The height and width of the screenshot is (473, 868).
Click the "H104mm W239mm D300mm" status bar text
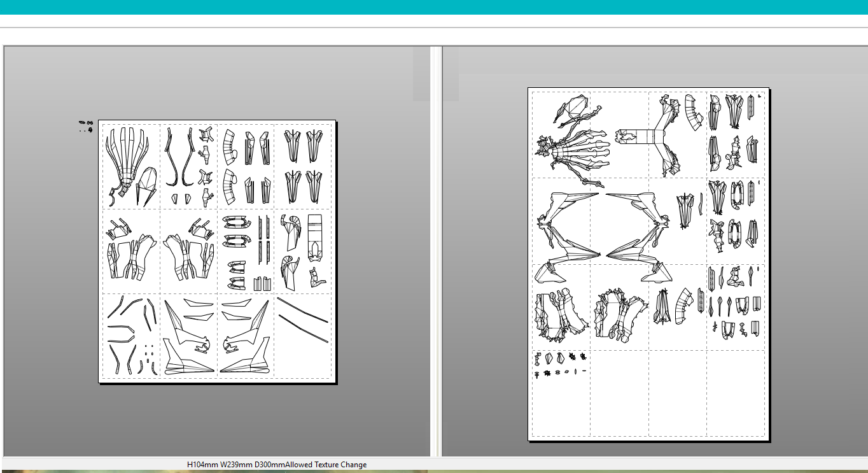235,465
